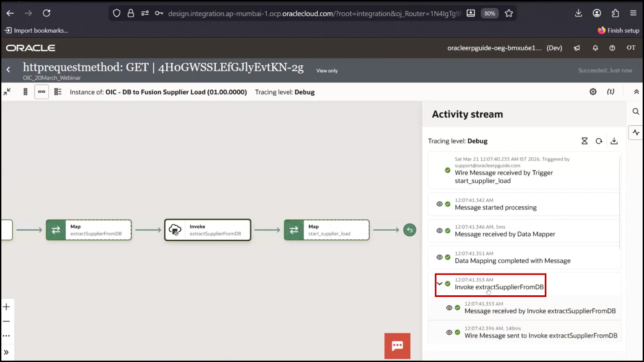Switch to pseudo-code list view icon

(x=58, y=92)
